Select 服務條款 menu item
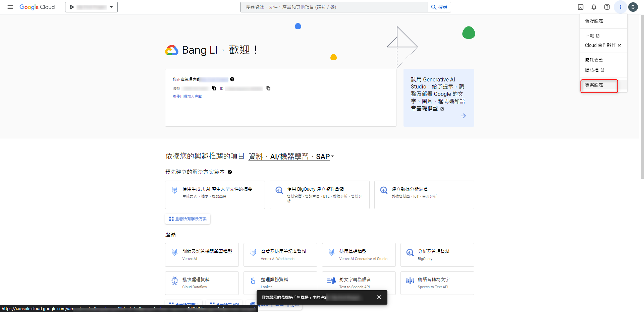This screenshot has height=312, width=644. [603, 60]
